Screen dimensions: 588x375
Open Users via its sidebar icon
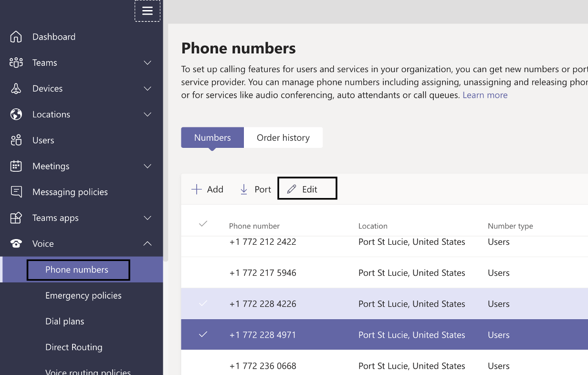16,140
